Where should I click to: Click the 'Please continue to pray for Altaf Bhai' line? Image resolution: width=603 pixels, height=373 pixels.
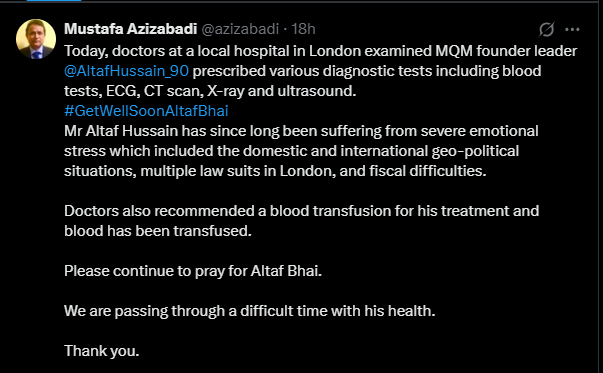click(193, 271)
